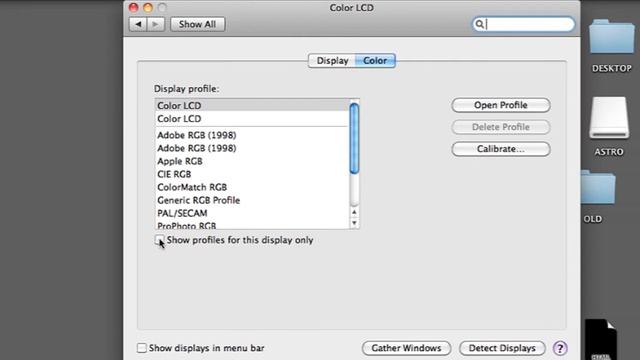This screenshot has width=640, height=360.
Task: Select the Color tab
Action: point(375,61)
